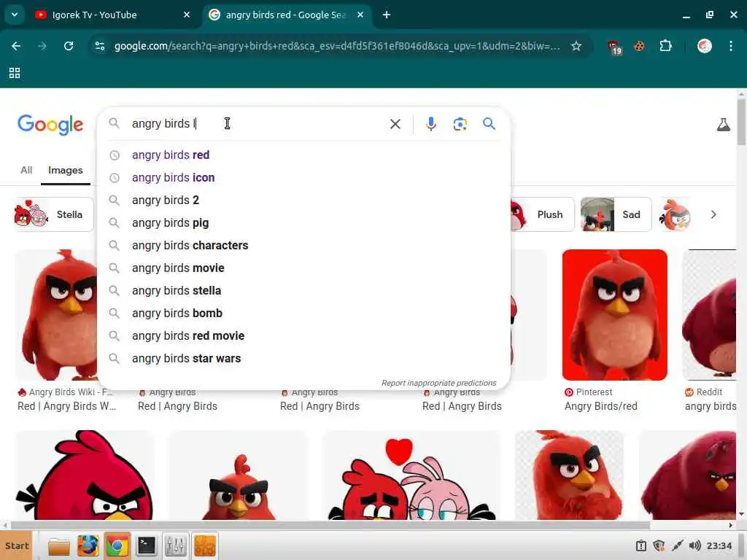Choose suggestion angry birds characters
The width and height of the screenshot is (747, 560).
point(303,245)
